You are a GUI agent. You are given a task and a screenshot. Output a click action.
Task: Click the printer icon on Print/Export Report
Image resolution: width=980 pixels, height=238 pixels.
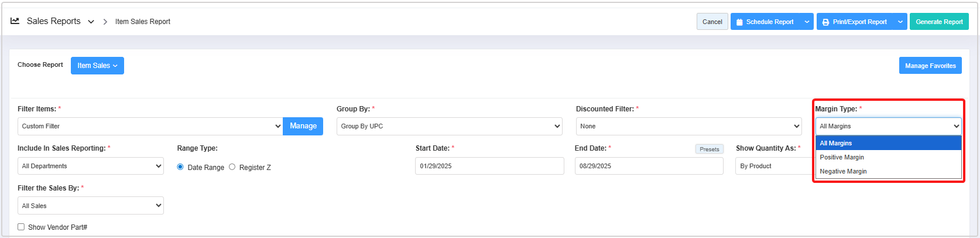point(825,22)
